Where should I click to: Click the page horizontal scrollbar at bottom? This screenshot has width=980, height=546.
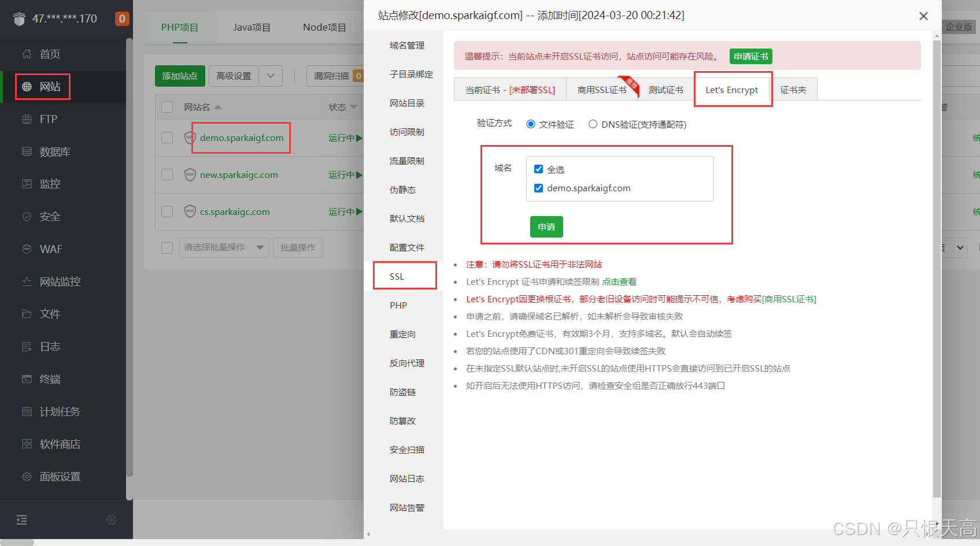(17, 543)
